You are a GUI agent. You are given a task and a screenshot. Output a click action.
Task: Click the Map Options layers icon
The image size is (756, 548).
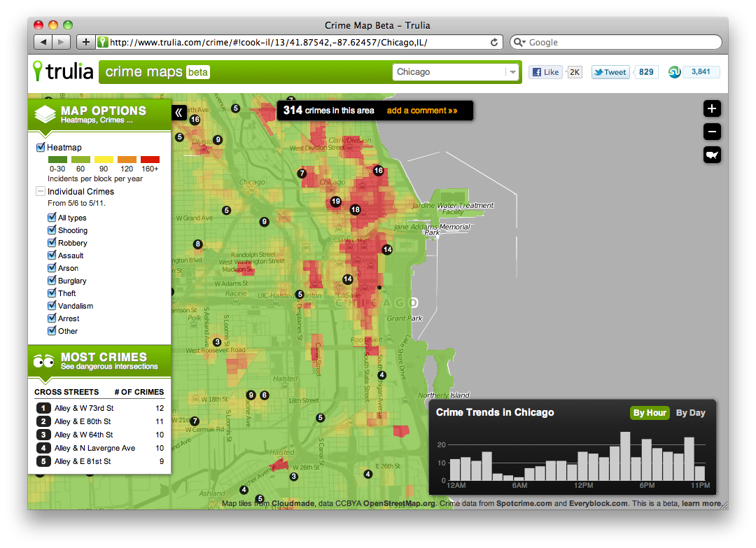click(x=43, y=111)
